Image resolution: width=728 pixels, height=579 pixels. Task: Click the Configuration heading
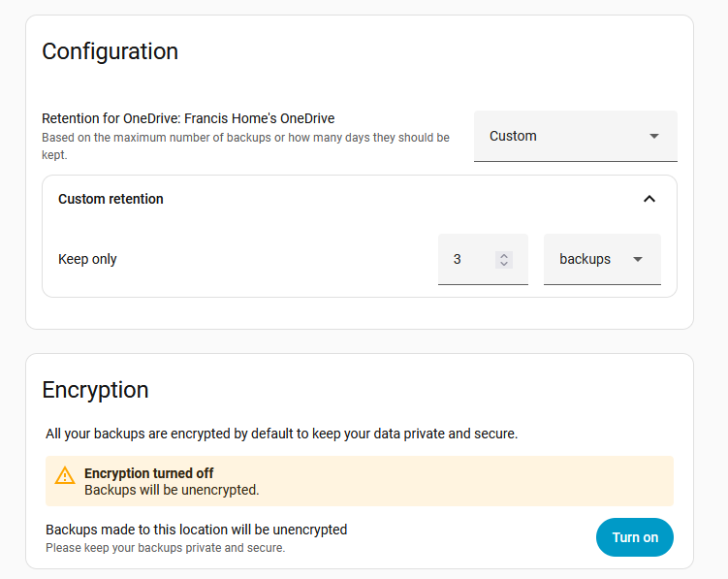(x=110, y=51)
